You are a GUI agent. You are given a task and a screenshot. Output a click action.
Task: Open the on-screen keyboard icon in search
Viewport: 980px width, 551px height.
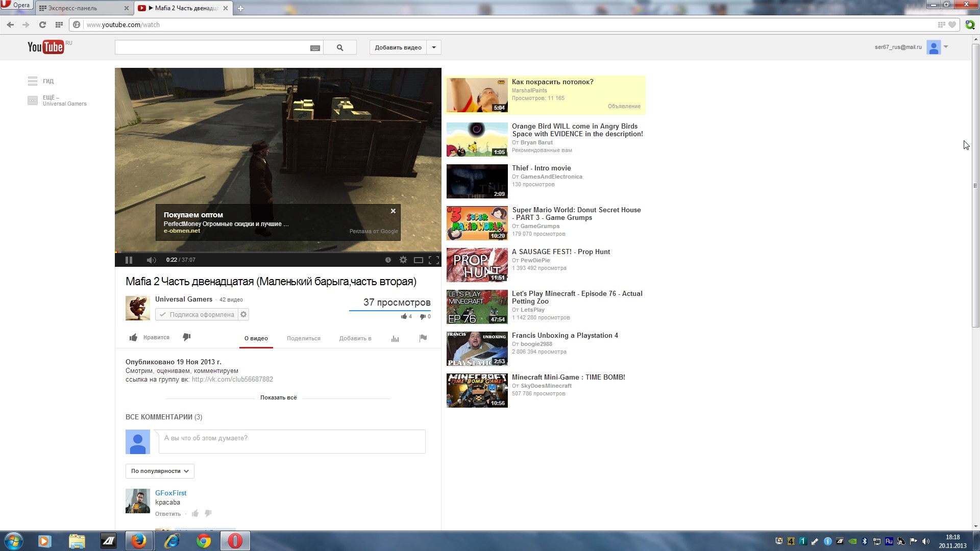click(315, 48)
